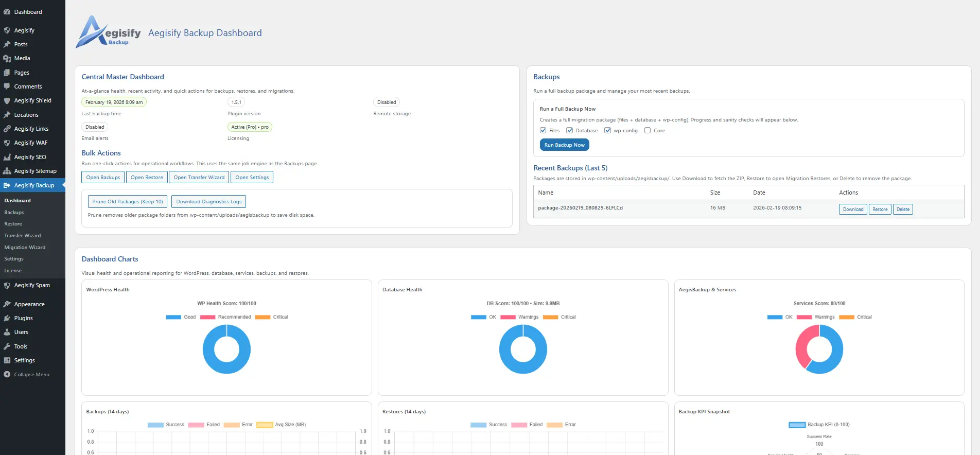Screen dimensions: 980x455
Task: Click Run Backup Now button
Action: (x=564, y=145)
